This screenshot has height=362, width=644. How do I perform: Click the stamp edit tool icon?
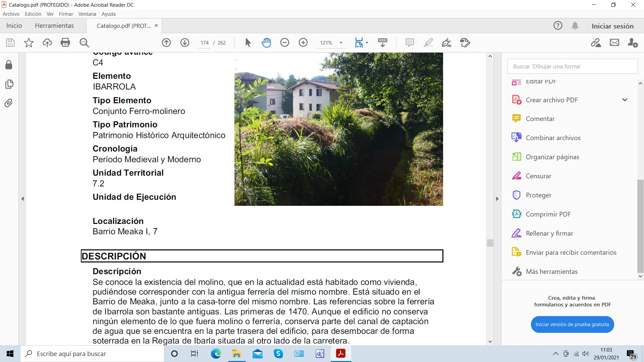(x=465, y=43)
